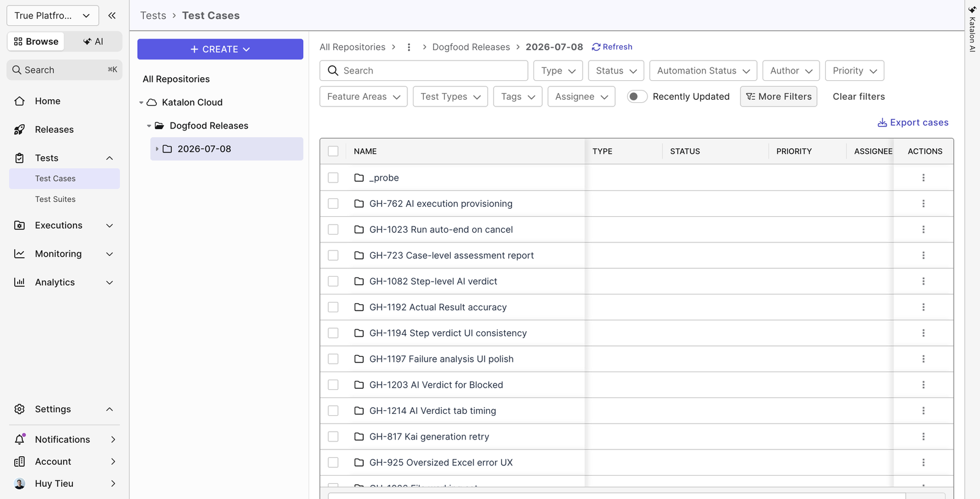Click the sidebar global Search box
Viewport: 980px width, 499px height.
click(64, 70)
